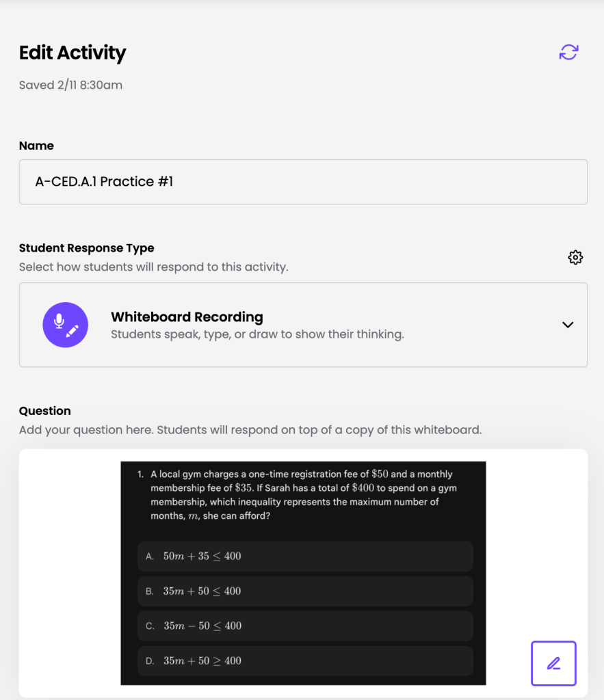The height and width of the screenshot is (700, 604).
Task: Click the Edit Activity heading
Action: [x=73, y=53]
